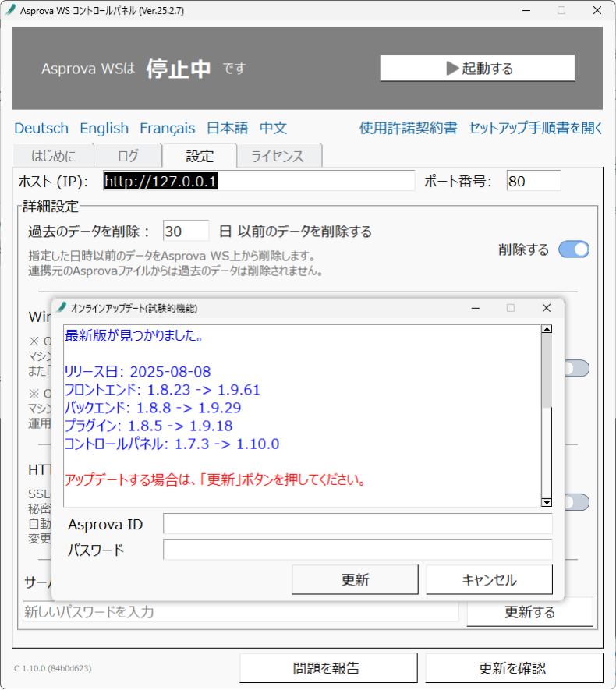Toggle the 削除する switch

click(x=574, y=249)
